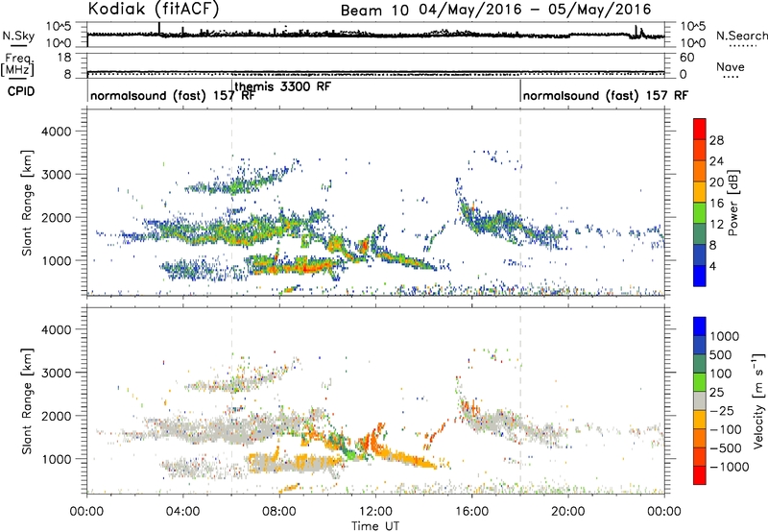Select the Freq. [MHz] axis label

tap(17, 65)
